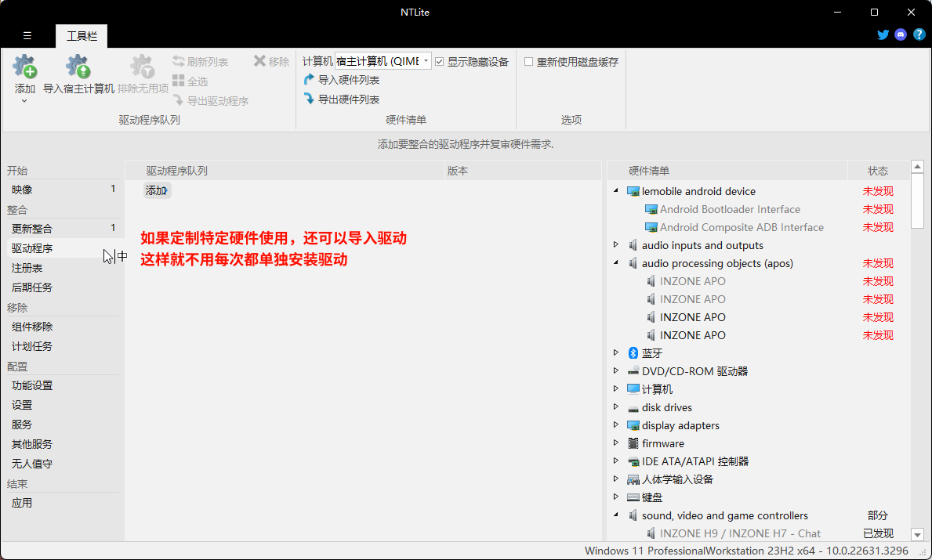Open the hamburger main menu
Screen dimensions: 932x560
[27, 35]
